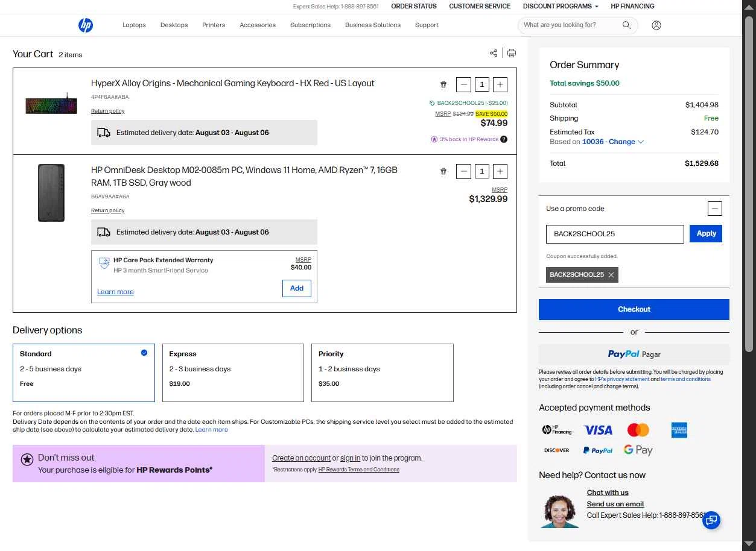The height and width of the screenshot is (551, 756).
Task: Select Standard delivery option
Action: (84, 373)
